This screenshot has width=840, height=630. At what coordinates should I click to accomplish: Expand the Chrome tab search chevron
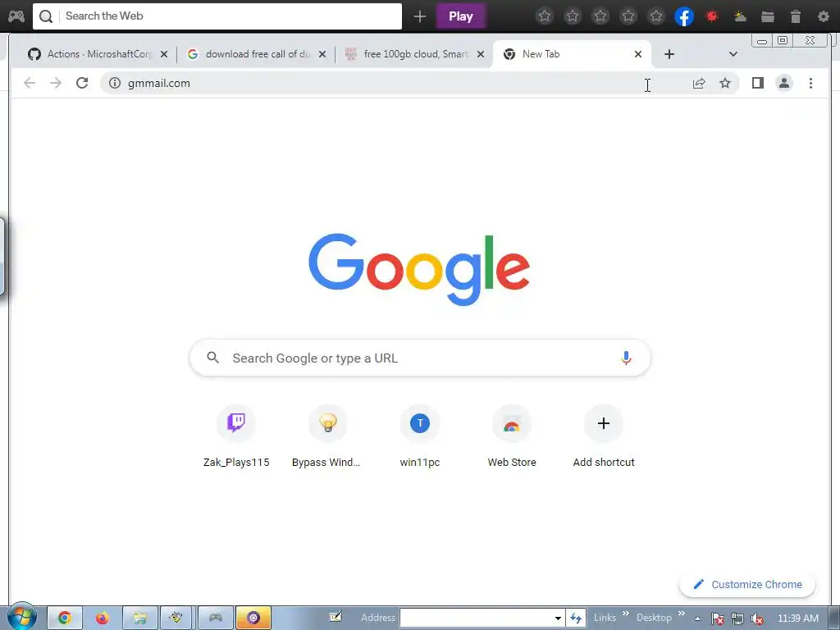point(733,54)
